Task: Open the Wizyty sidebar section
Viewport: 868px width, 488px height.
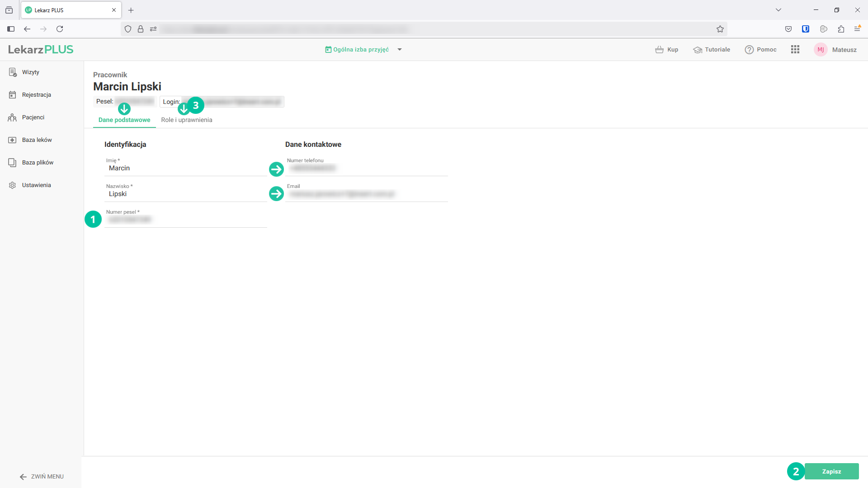Action: click(x=30, y=72)
